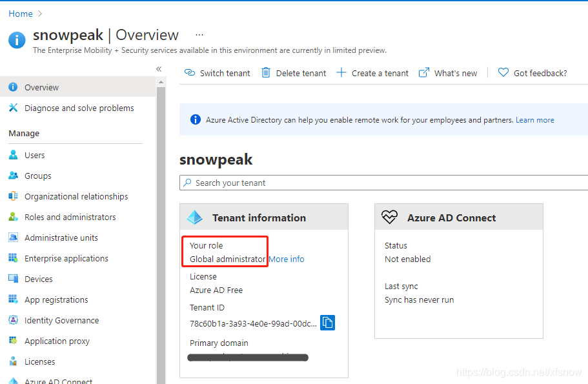Click the magnifier icon in tenant search
The width and height of the screenshot is (588, 384).
click(187, 182)
